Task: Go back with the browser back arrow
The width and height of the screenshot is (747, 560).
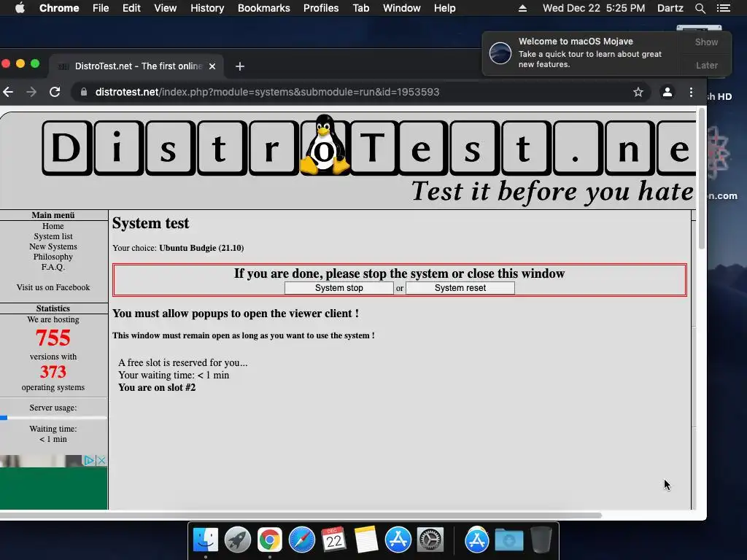Action: point(8,92)
